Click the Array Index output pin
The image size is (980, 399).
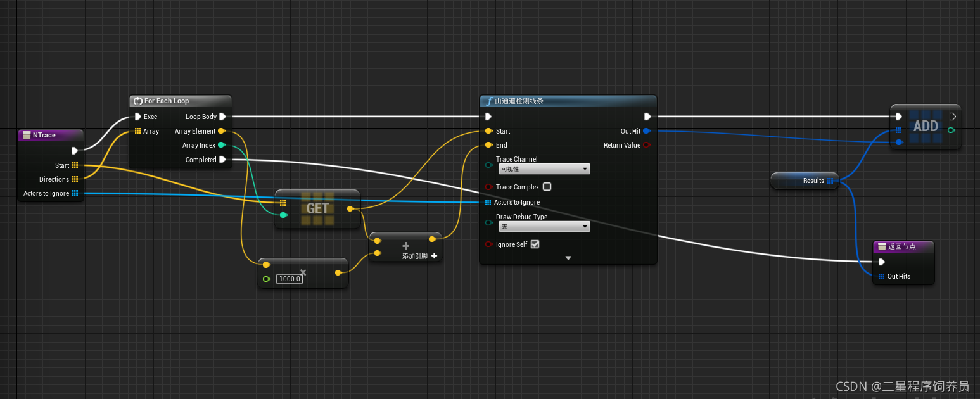point(221,145)
